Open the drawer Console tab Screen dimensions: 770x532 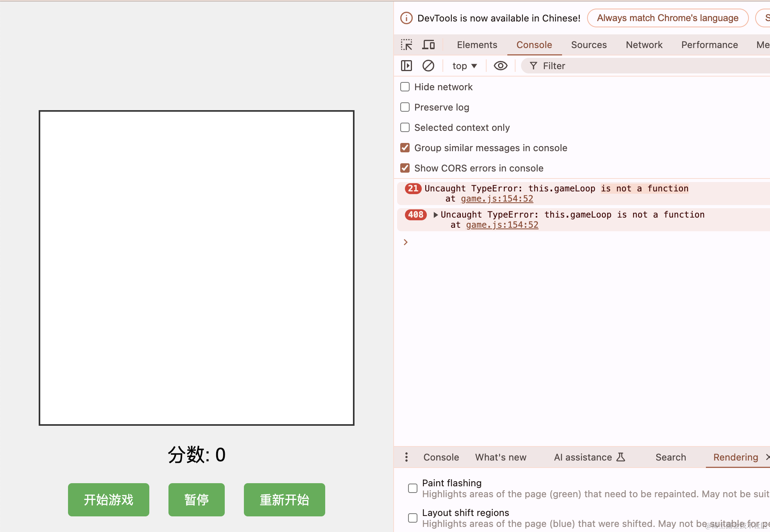[x=441, y=457]
